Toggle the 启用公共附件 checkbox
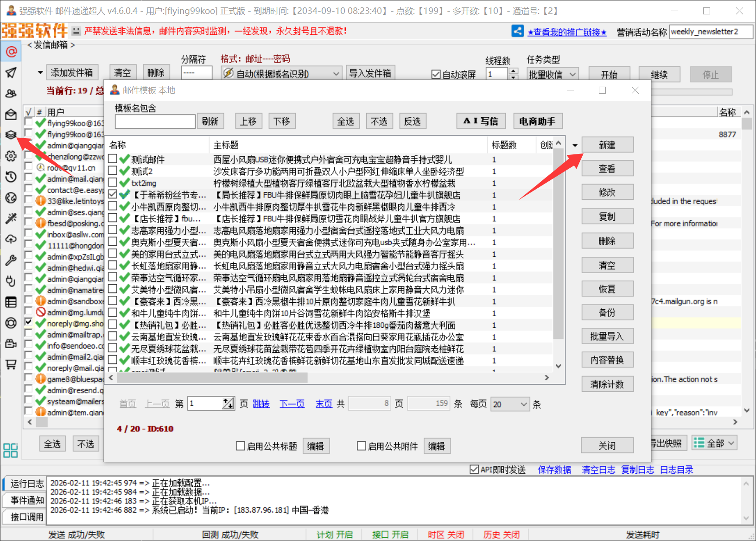This screenshot has width=756, height=541. tap(362, 446)
